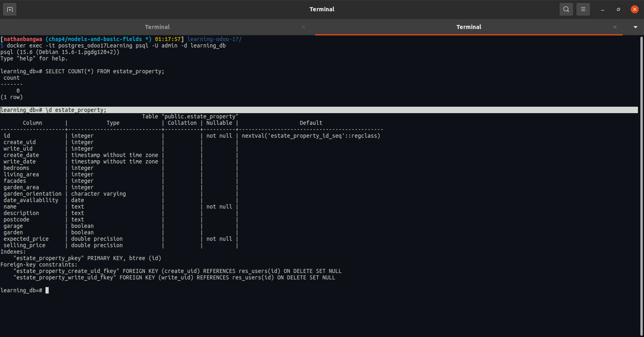This screenshot has height=337, width=644.
Task: Click the 'Indexes:' label
Action: pyautogui.click(x=13, y=252)
